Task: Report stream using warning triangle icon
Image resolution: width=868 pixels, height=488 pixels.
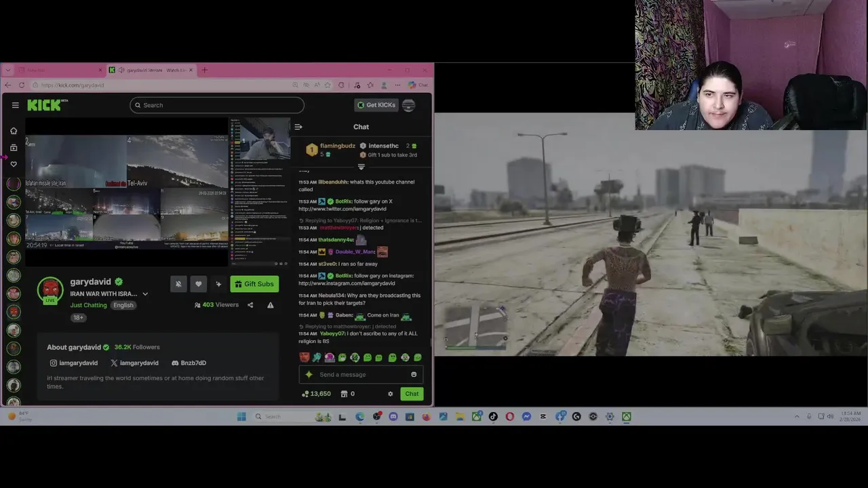Action: [271, 305]
